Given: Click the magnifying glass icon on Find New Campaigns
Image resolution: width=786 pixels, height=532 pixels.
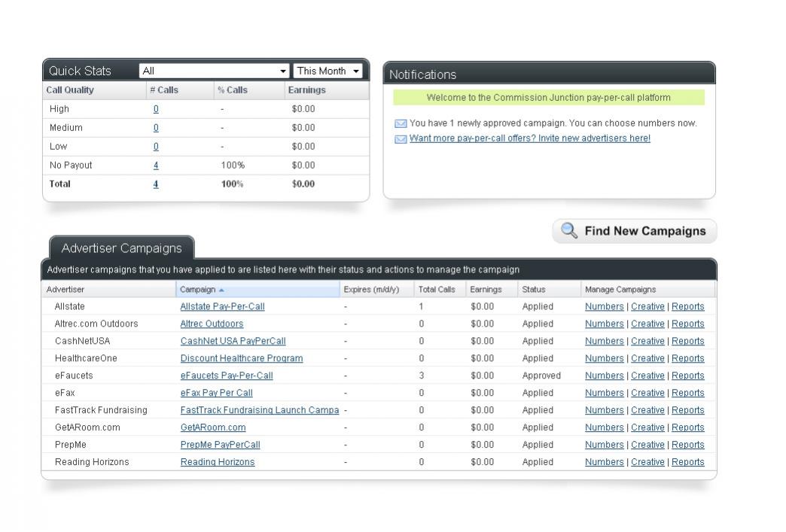Looking at the screenshot, I should tap(569, 230).
